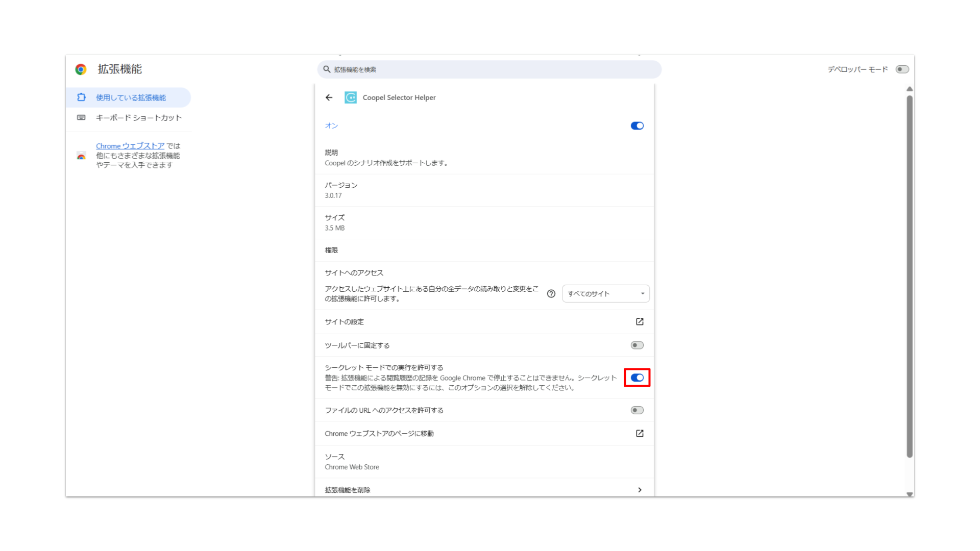Open the すべてのサイト dropdown
Image resolution: width=980 pixels, height=551 pixels.
click(606, 294)
